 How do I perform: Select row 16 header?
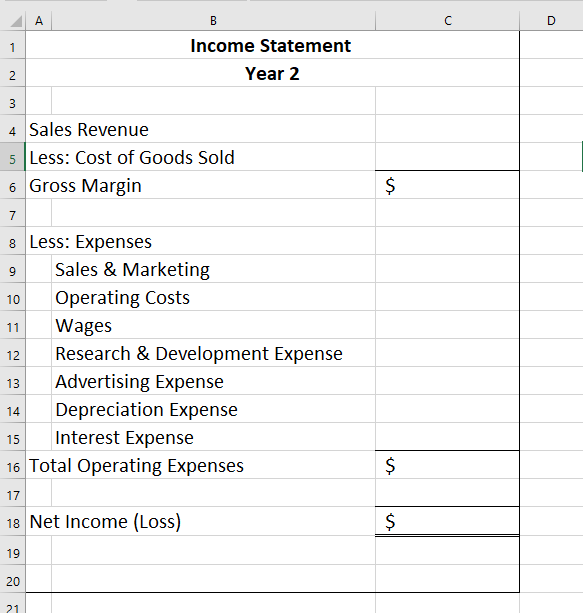pyautogui.click(x=13, y=465)
